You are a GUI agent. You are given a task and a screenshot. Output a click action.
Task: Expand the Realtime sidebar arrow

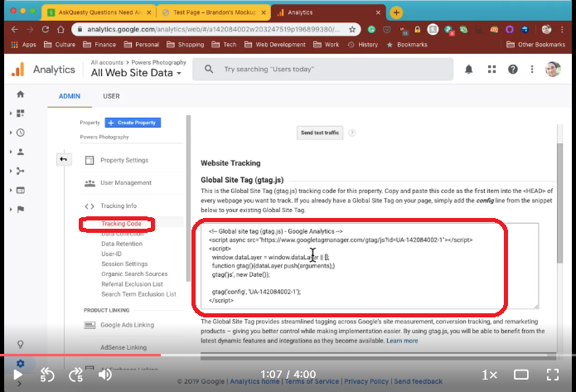point(11,133)
